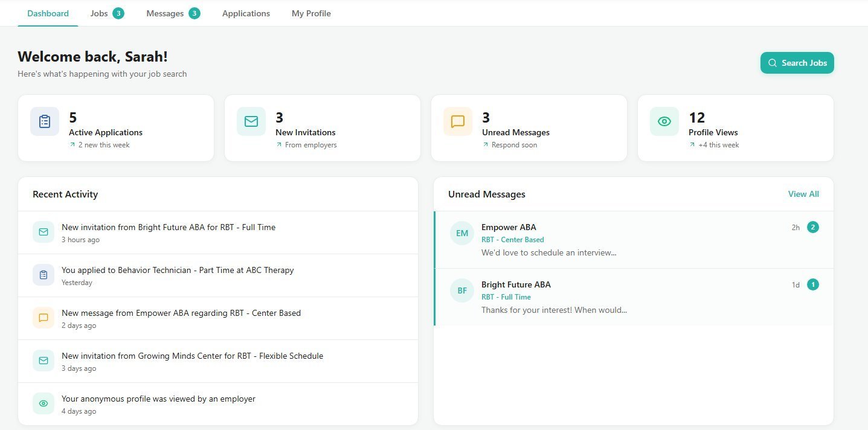Open the EM avatar for Empower ABA message

(x=461, y=233)
